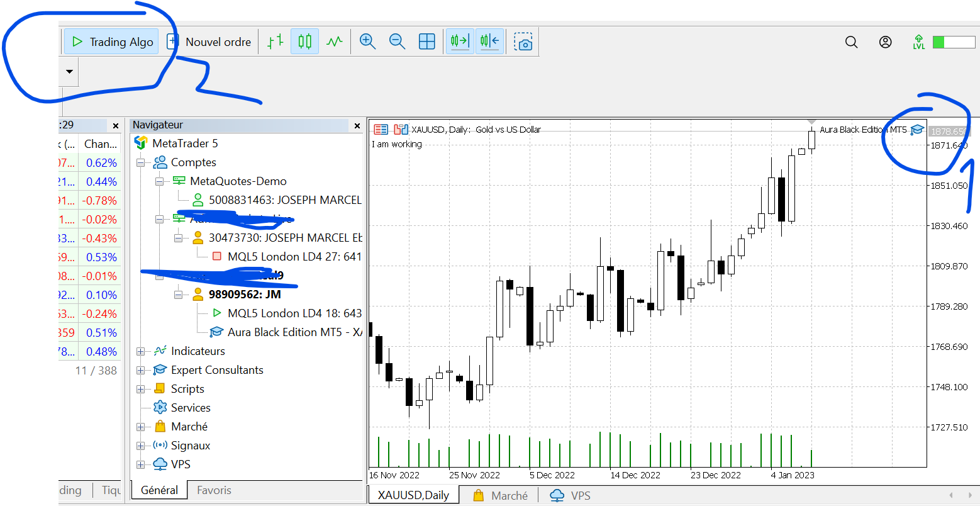Collapse the Comptes tree node
The image size is (980, 506).
pyautogui.click(x=140, y=162)
